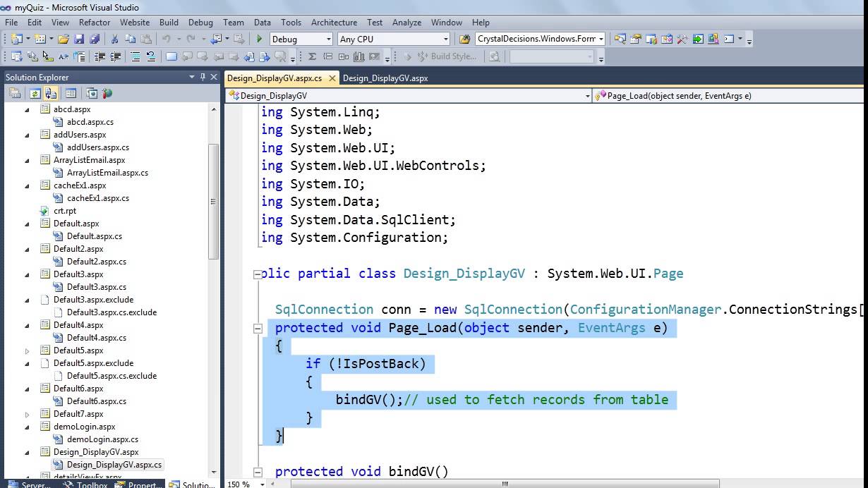Click the Copy icon in toolbar

[131, 39]
